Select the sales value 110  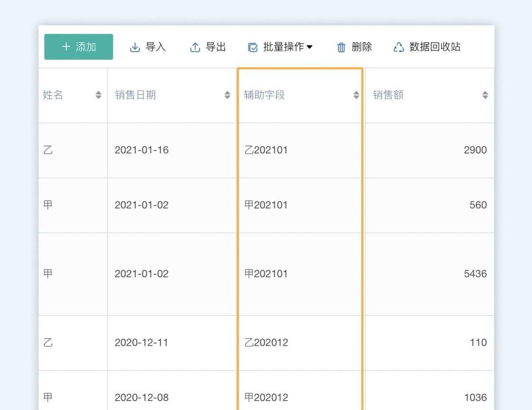(478, 343)
